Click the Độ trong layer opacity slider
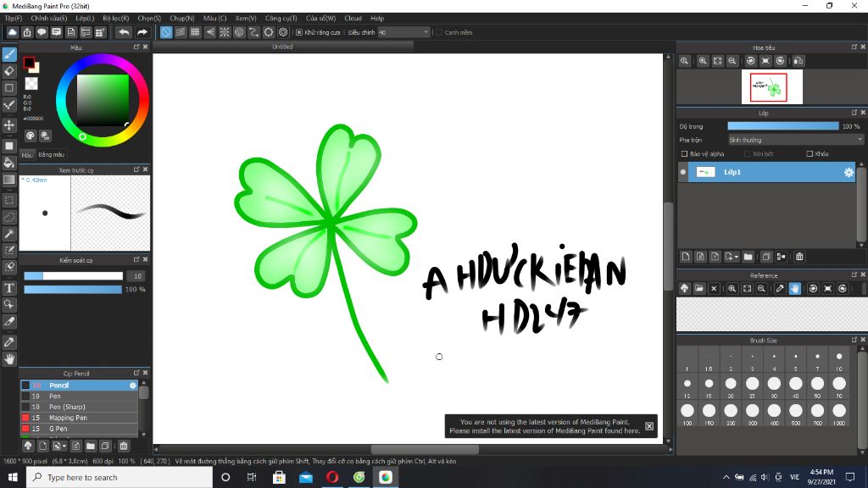The height and width of the screenshot is (488, 868). [x=782, y=126]
